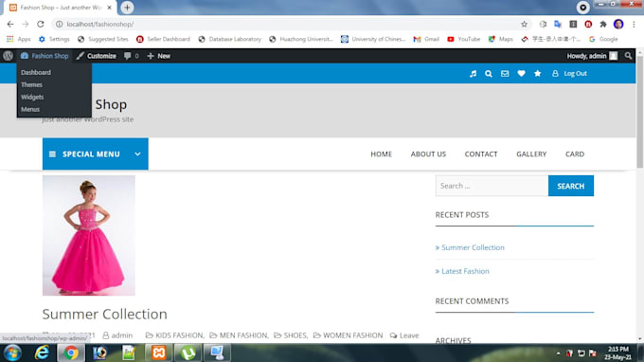Close the Fashion Shop browser tab
This screenshot has width=644, height=362.
tap(109, 8)
